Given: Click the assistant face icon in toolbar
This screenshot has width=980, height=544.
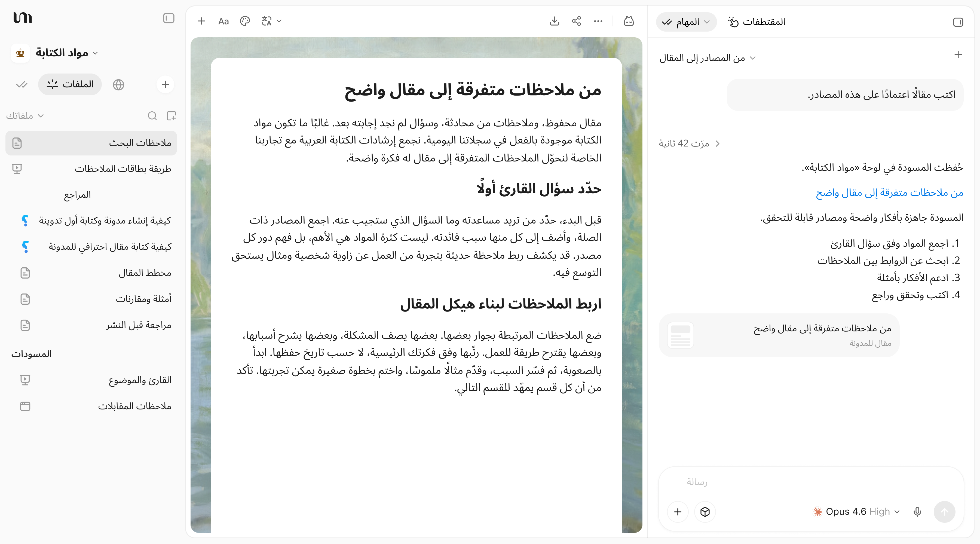Looking at the screenshot, I should pos(629,21).
